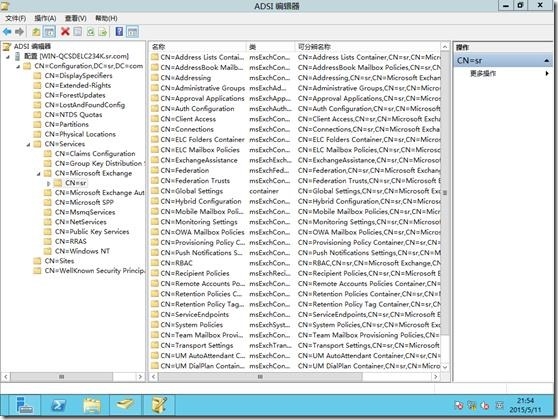Click the list pane horizontal scrollbar thumb
The height and width of the screenshot is (420, 558).
tap(260, 377)
